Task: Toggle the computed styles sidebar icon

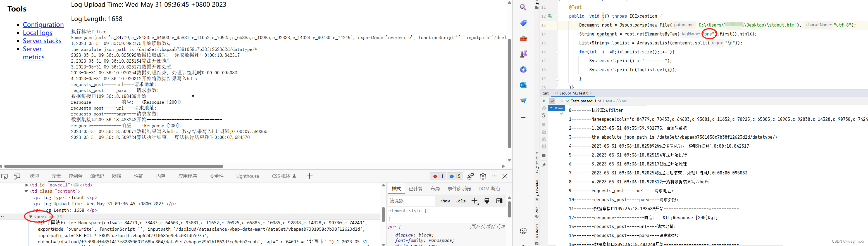Action: pos(499,201)
